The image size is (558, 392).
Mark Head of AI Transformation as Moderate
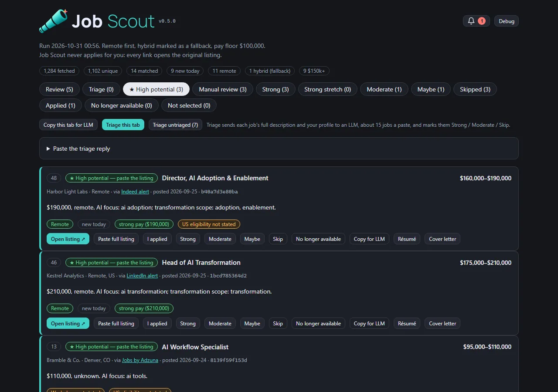(220, 324)
